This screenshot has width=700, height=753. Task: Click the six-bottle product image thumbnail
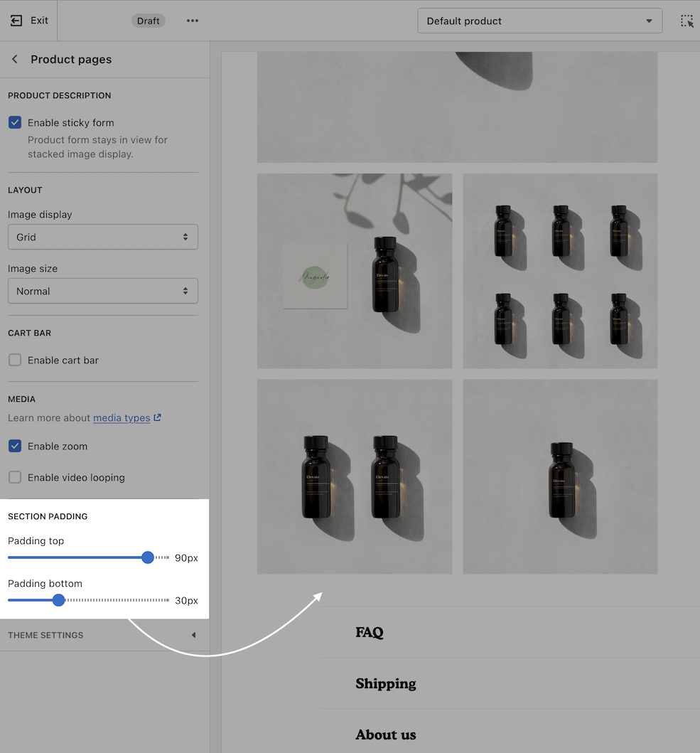tap(560, 271)
